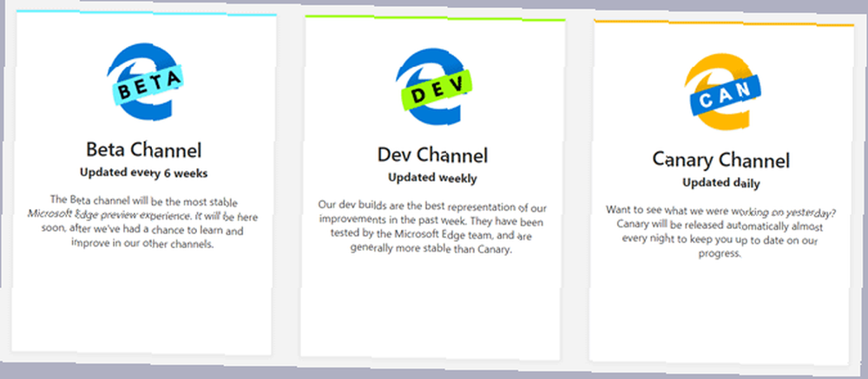This screenshot has width=868, height=379.
Task: Select the Dev Channel heading
Action: tap(432, 155)
